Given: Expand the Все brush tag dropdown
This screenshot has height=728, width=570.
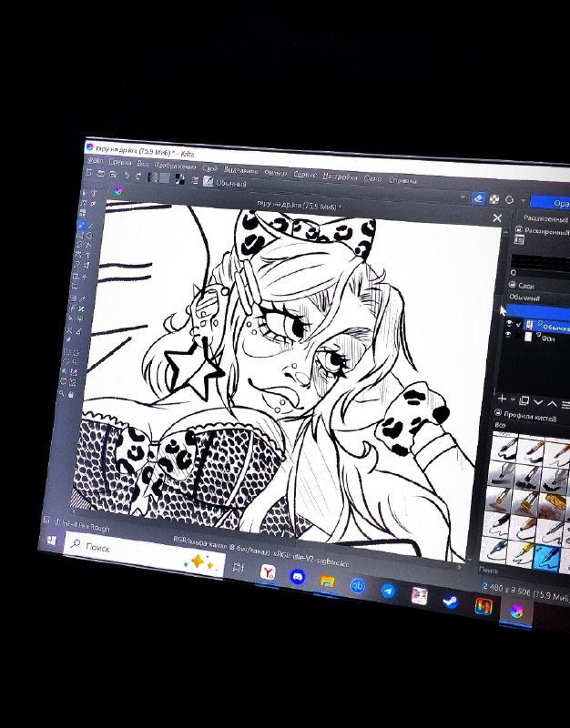Looking at the screenshot, I should (x=532, y=426).
